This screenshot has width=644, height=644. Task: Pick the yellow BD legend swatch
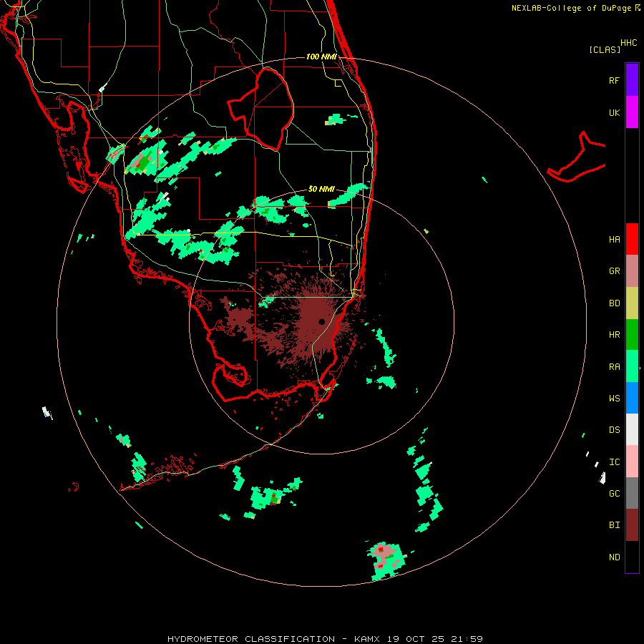(632, 303)
